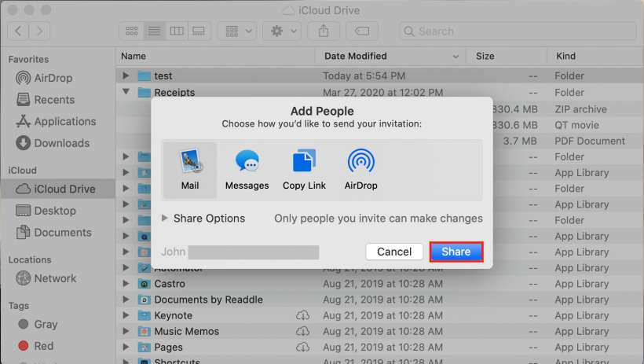Viewport: 644px width, 364px height.
Task: Click the Share toolbar icon
Action: (x=324, y=31)
